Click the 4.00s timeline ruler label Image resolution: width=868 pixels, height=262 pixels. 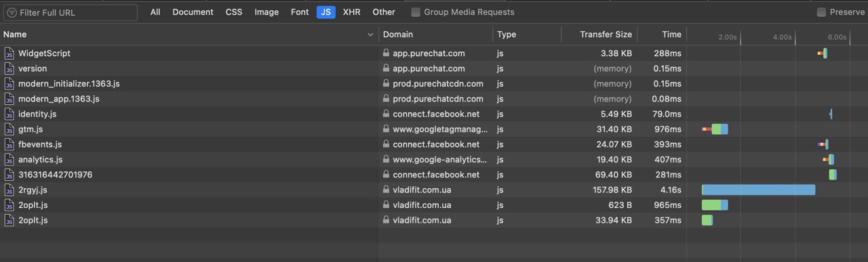coord(783,37)
